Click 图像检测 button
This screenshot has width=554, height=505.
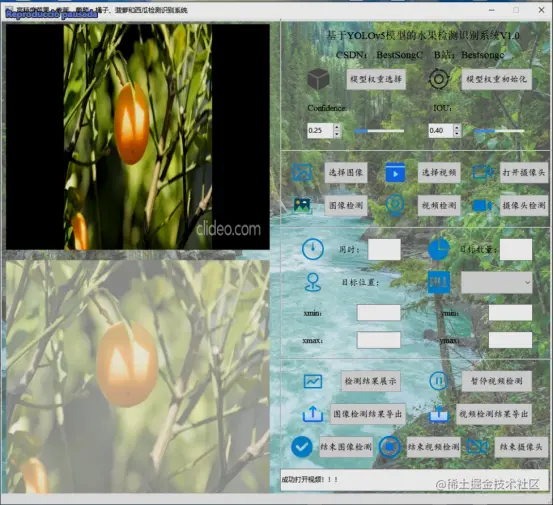coord(346,205)
